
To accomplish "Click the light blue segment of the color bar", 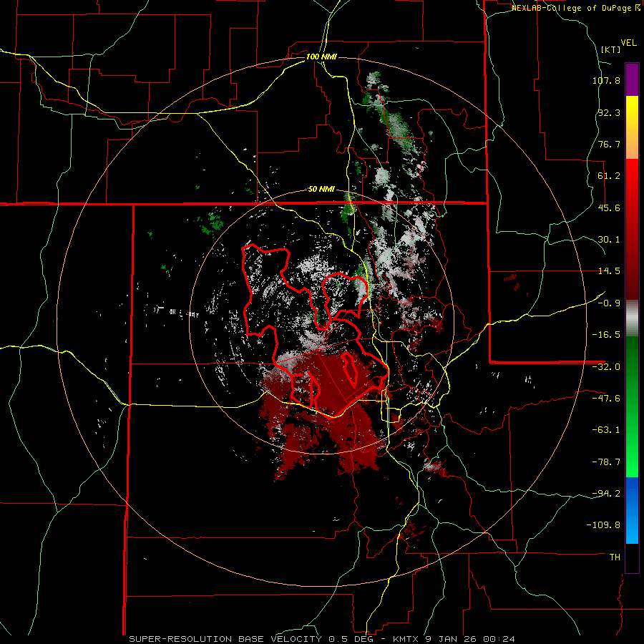I will [x=632, y=527].
